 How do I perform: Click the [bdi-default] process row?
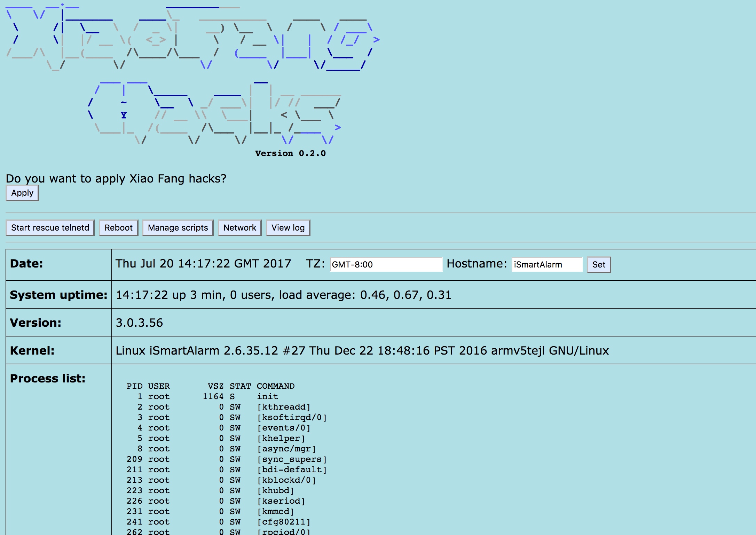tap(227, 470)
